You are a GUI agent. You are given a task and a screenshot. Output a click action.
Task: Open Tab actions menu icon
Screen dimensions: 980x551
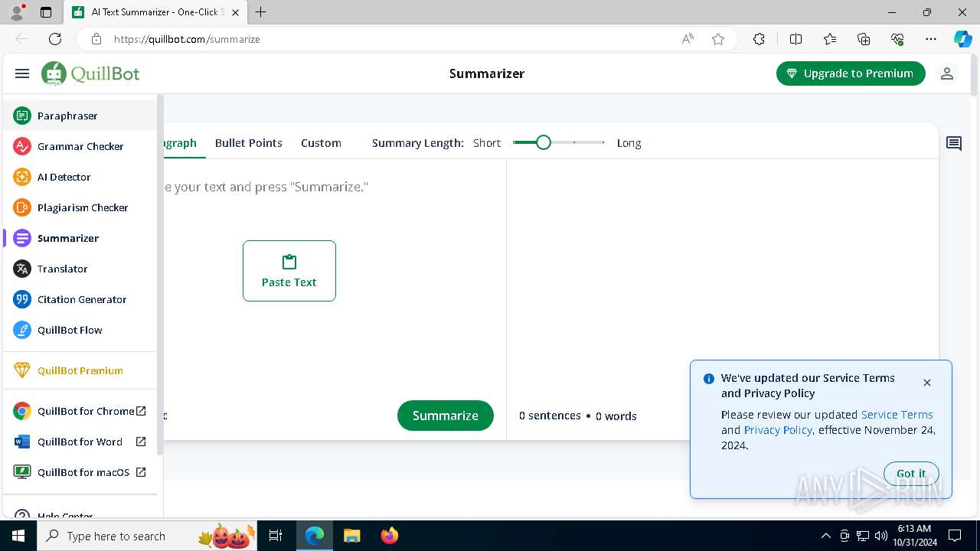click(46, 12)
